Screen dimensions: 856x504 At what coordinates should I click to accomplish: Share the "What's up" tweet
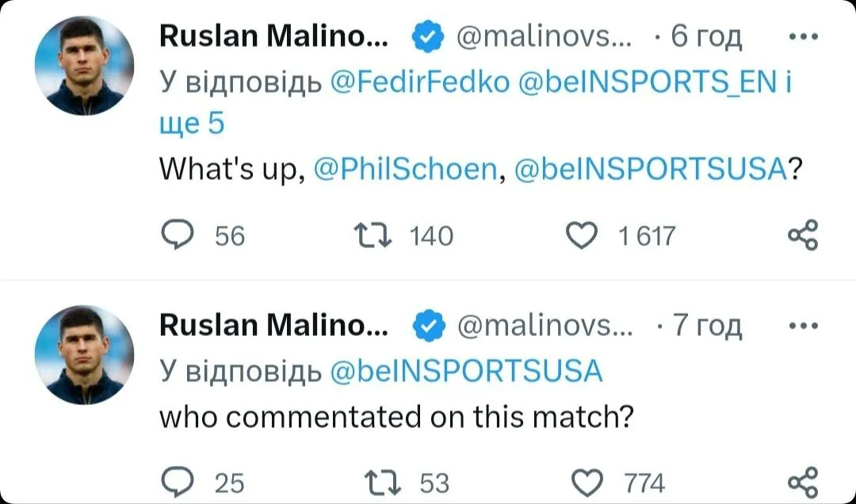click(801, 235)
